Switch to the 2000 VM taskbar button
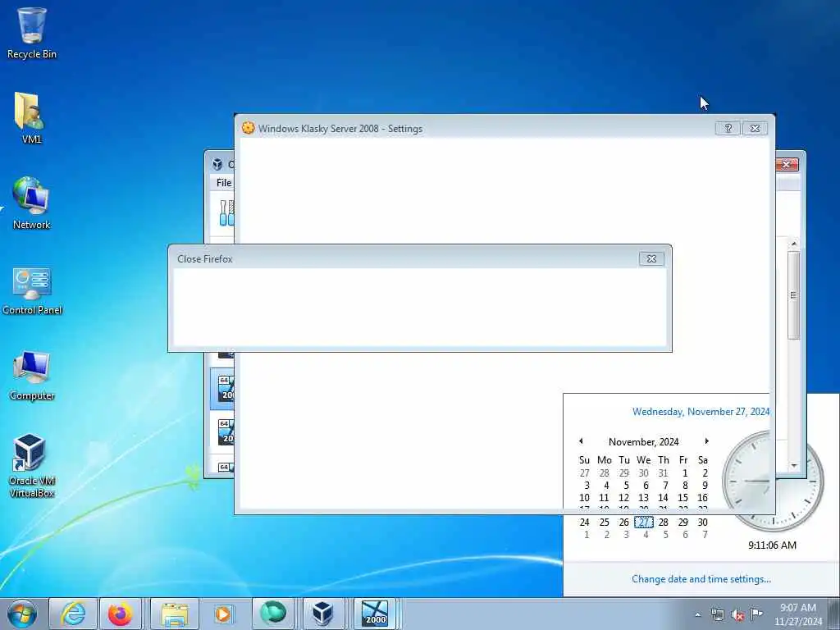 click(375, 614)
